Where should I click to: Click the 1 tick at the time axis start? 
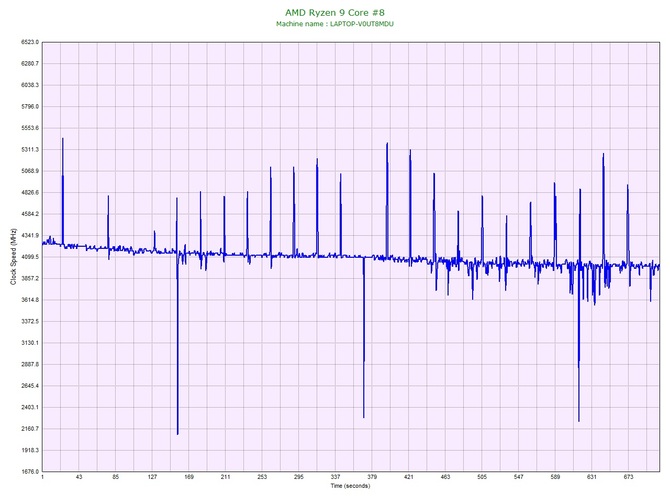point(43,478)
